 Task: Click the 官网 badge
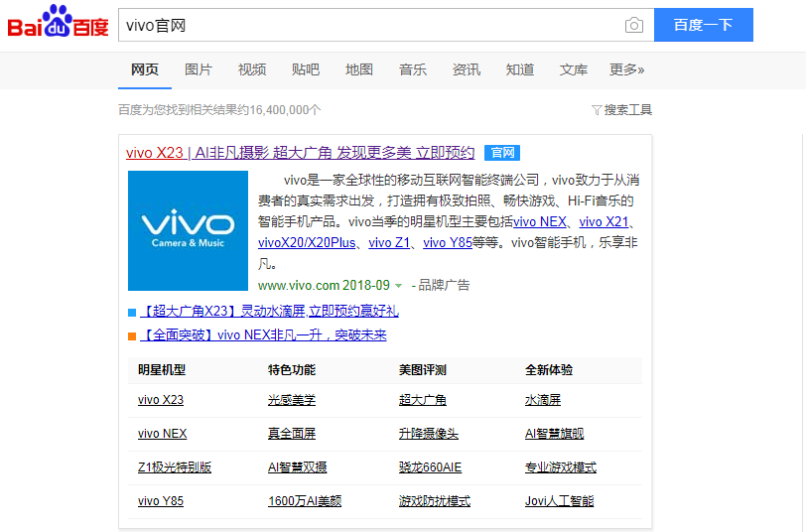[x=502, y=153]
